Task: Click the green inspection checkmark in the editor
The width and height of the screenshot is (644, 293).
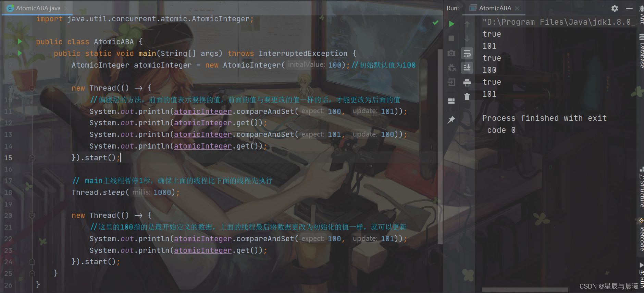Action: tap(435, 23)
